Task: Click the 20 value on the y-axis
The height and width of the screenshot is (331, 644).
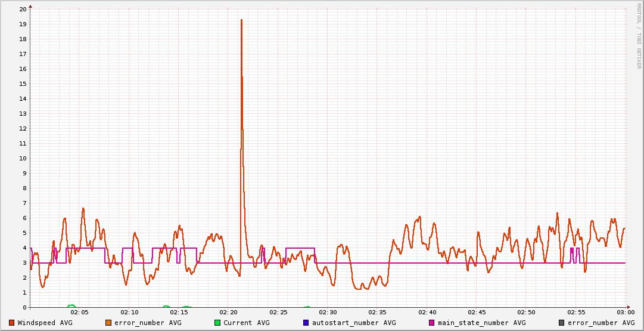Action: (x=23, y=10)
